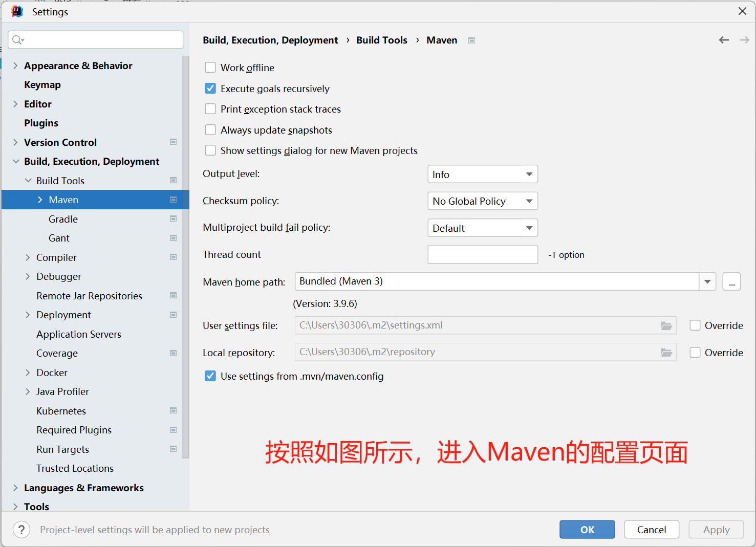Click the project-level icon on Coverage row
Screen dimensions: 756x547
(174, 353)
